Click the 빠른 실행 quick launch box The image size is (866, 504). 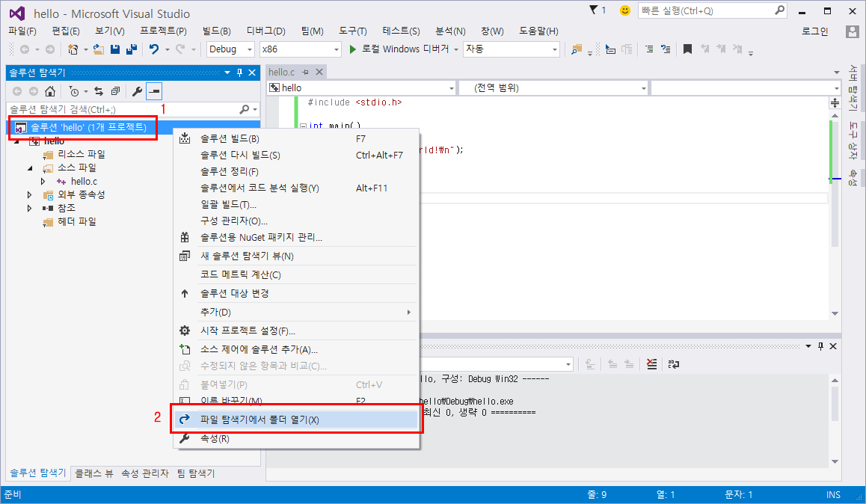(x=712, y=10)
